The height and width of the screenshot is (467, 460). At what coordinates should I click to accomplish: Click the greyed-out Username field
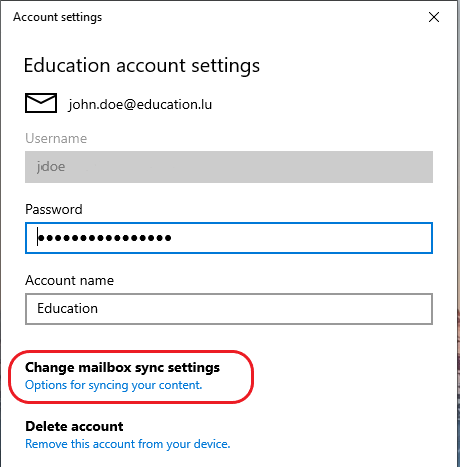tap(229, 167)
